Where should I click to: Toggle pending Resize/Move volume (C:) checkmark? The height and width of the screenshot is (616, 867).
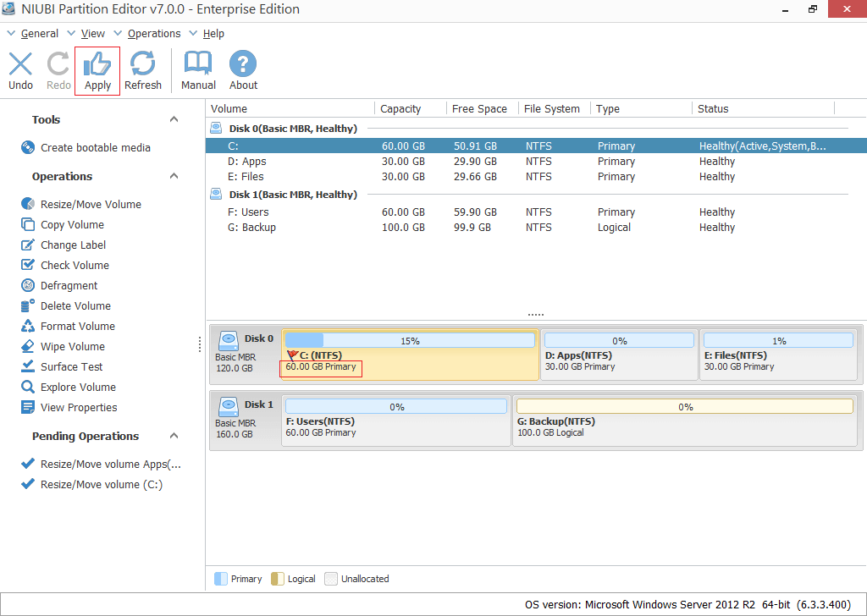[x=28, y=484]
